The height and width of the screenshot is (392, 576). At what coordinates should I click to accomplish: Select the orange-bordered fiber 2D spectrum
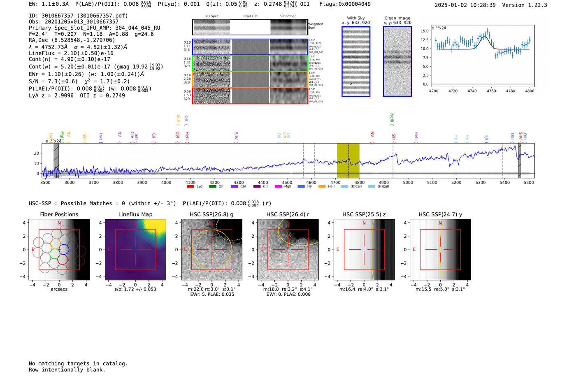pyautogui.click(x=212, y=79)
